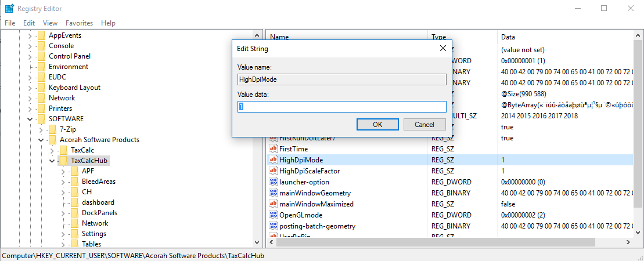This screenshot has height=261, width=644.
Task: Click the HighDpiScaleFactor string value icon
Action: pos(274,171)
